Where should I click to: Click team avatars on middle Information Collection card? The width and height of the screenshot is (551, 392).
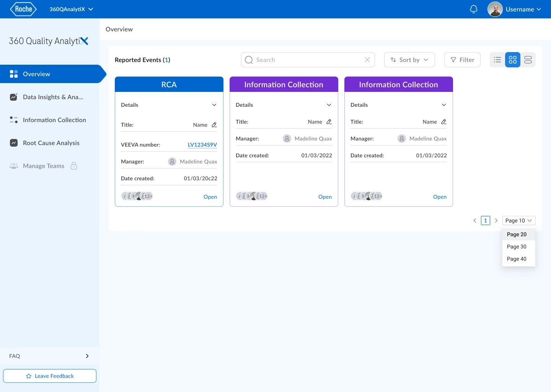(252, 196)
